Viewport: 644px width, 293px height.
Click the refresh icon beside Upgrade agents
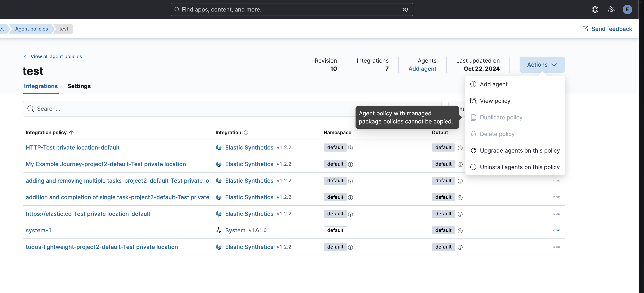click(473, 151)
